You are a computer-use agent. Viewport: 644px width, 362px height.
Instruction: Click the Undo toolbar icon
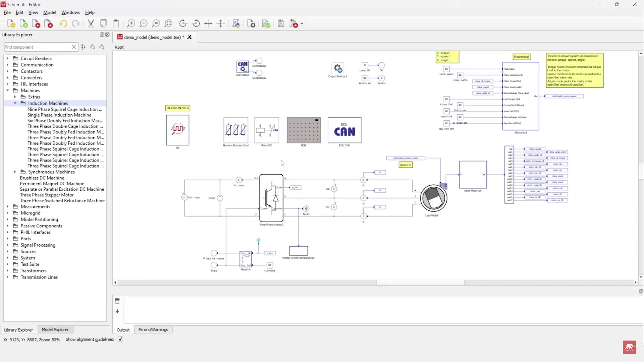[63, 23]
